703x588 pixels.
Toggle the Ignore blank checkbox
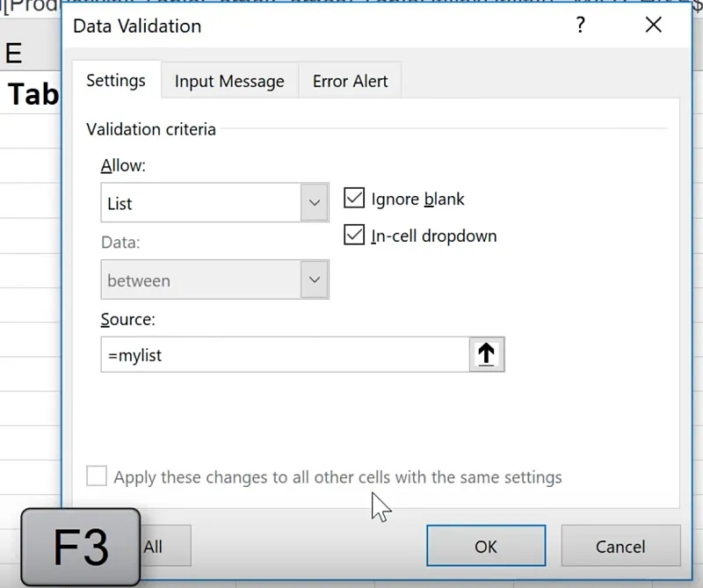click(x=354, y=199)
